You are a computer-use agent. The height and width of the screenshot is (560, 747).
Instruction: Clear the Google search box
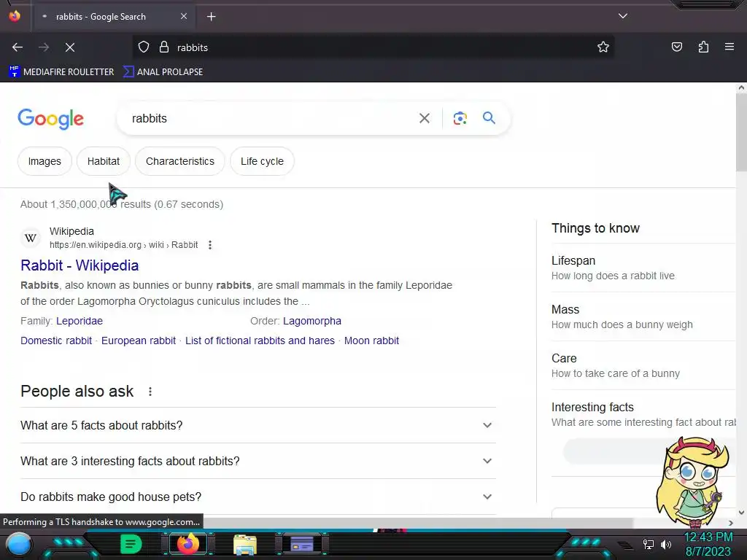pos(425,118)
